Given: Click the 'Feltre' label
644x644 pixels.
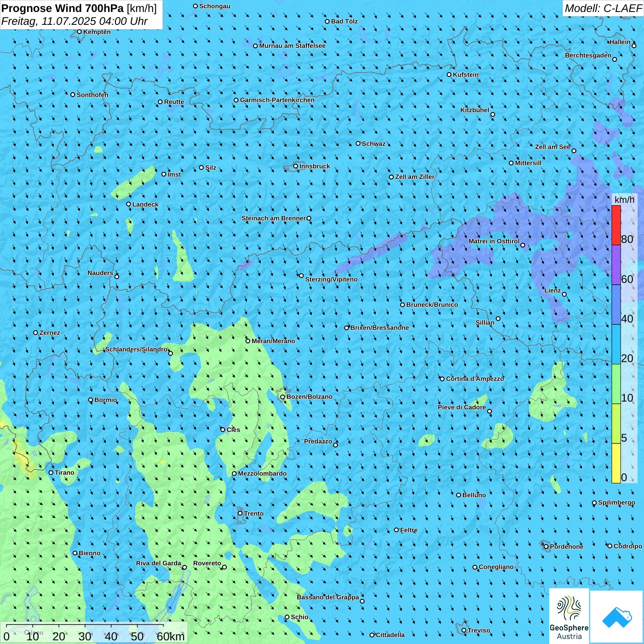Looking at the screenshot, I should click(x=409, y=530).
